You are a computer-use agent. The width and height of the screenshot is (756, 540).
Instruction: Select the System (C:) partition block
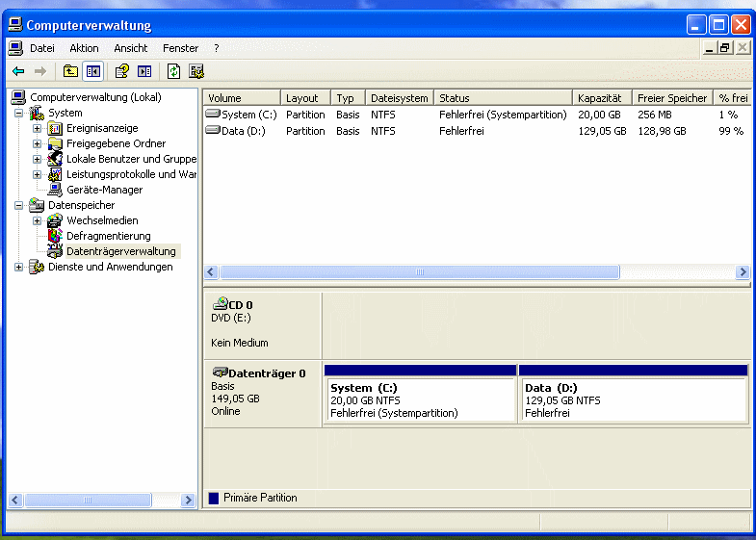420,394
